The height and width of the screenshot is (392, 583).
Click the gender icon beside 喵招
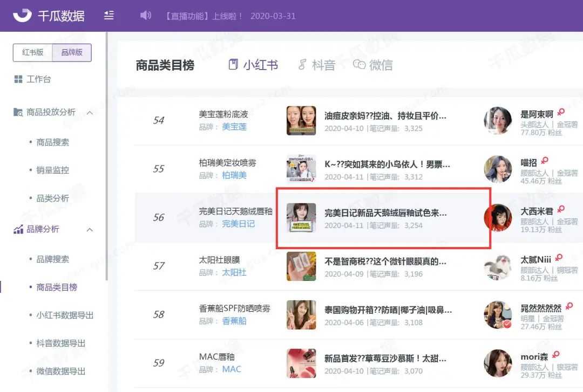[x=545, y=161]
